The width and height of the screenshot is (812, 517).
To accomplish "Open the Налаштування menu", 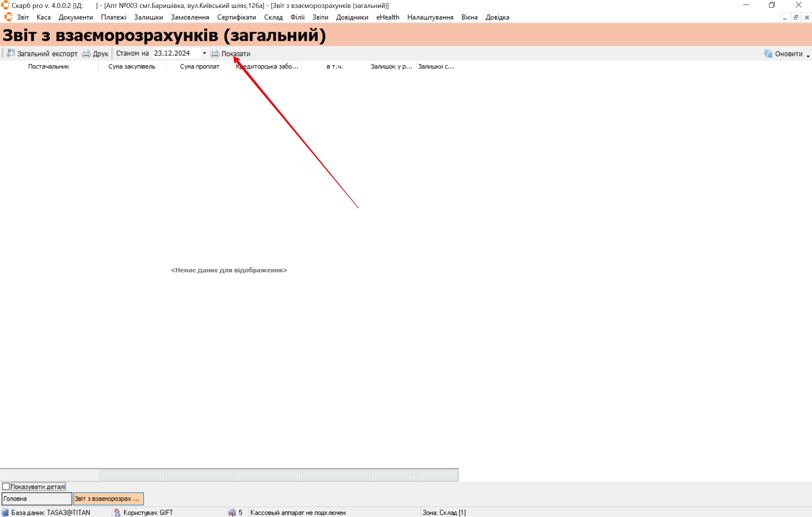I will tap(430, 17).
